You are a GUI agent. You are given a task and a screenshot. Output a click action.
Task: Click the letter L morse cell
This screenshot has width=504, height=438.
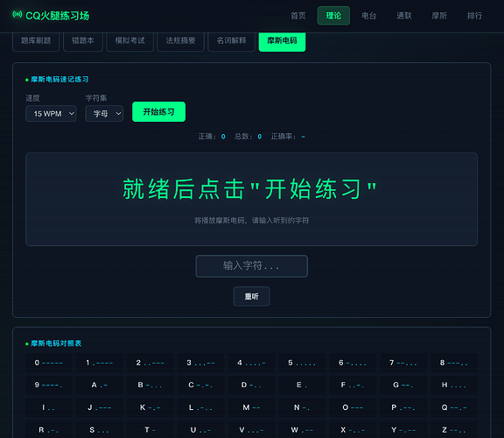click(x=201, y=407)
